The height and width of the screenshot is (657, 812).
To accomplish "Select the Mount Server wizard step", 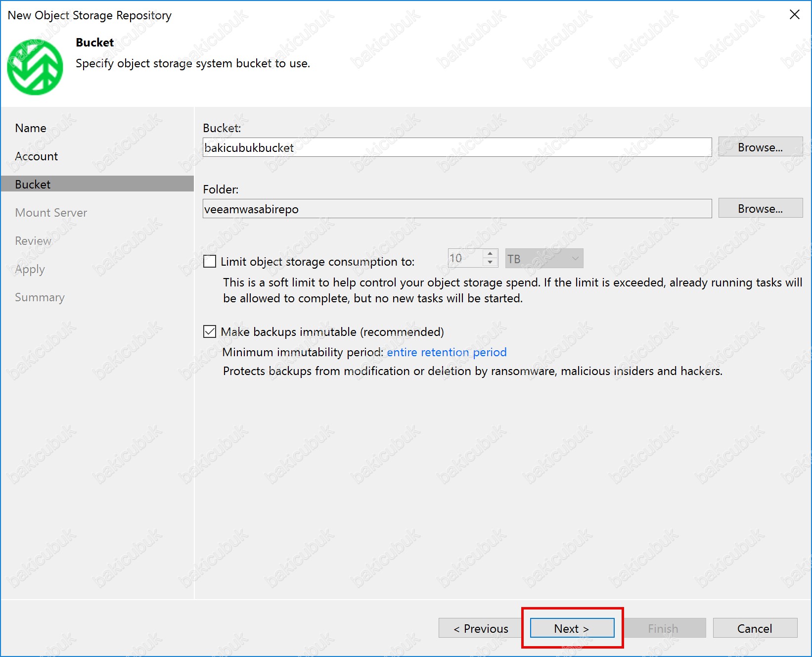I will (x=51, y=213).
